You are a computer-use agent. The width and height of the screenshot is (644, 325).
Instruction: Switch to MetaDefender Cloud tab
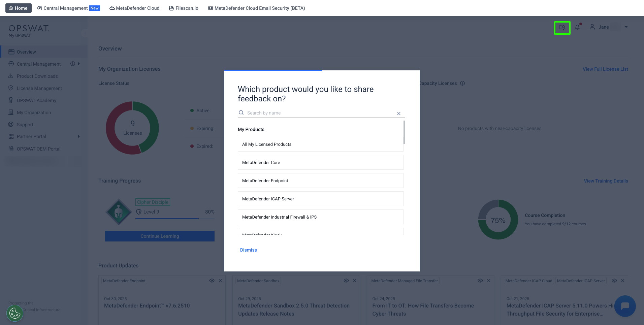click(134, 8)
